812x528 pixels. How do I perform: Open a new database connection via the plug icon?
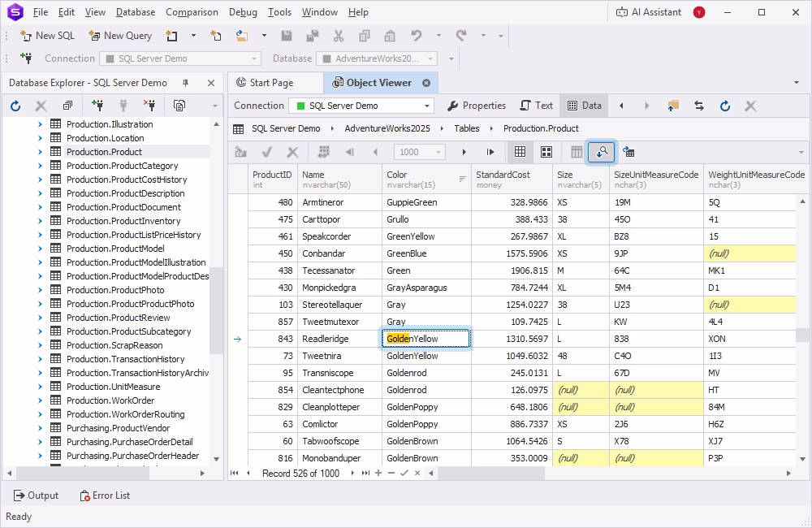(x=98, y=106)
